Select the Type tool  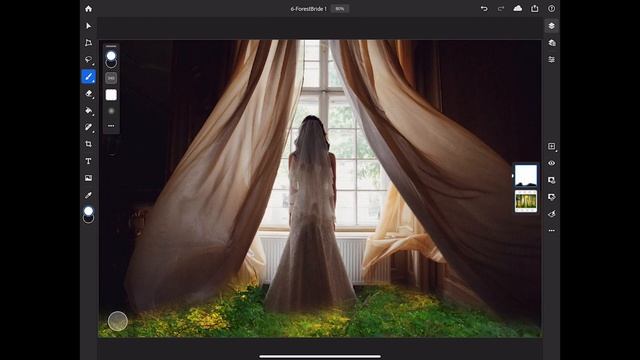pos(89,161)
